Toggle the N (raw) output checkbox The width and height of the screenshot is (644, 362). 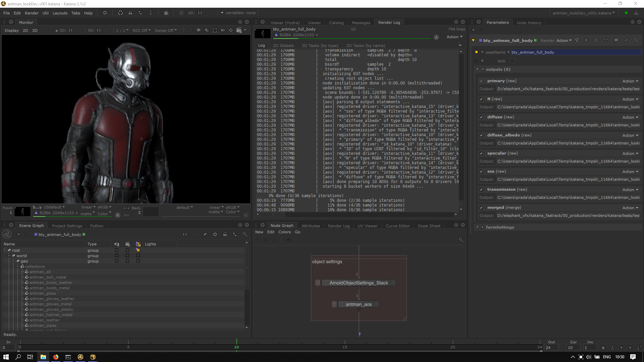click(481, 99)
